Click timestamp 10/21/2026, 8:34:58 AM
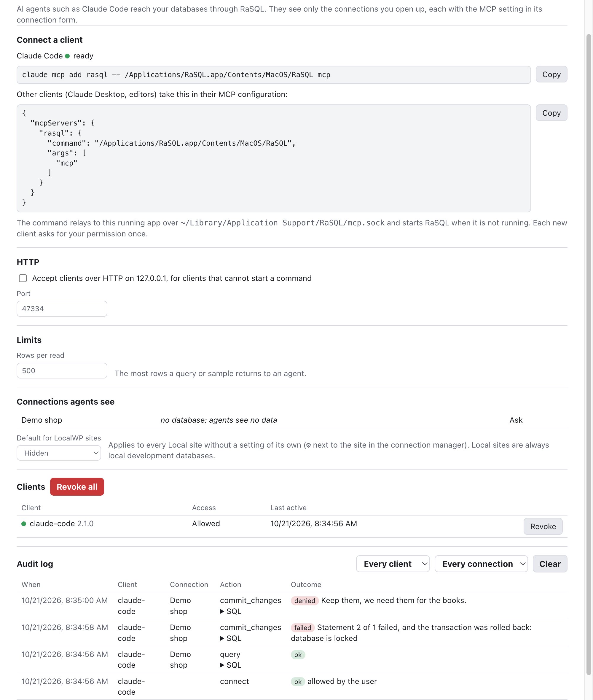 coord(65,627)
